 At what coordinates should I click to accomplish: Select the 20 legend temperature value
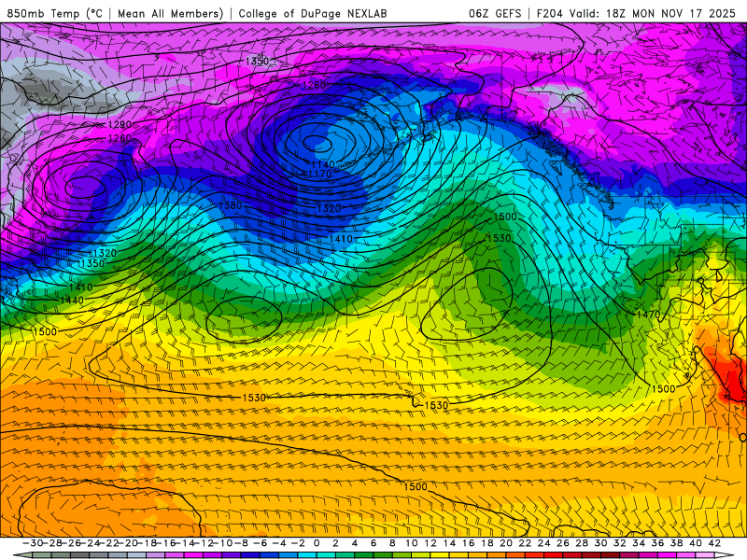tap(506, 543)
